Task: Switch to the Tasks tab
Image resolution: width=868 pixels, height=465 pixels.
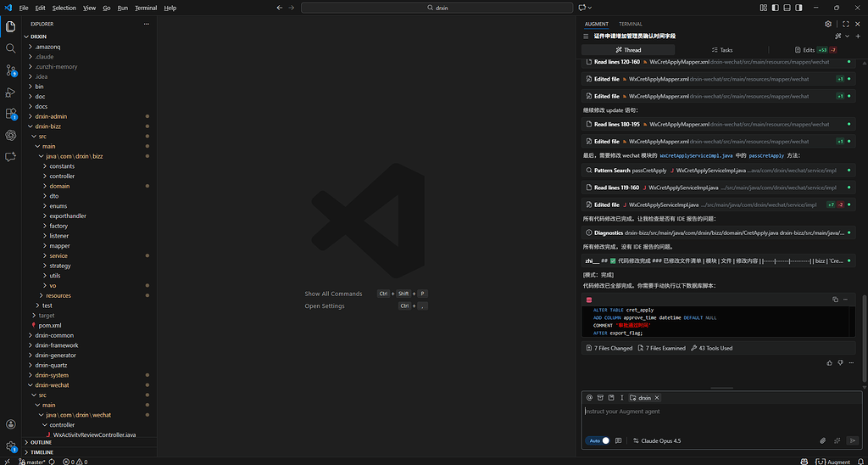Action: pyautogui.click(x=721, y=50)
